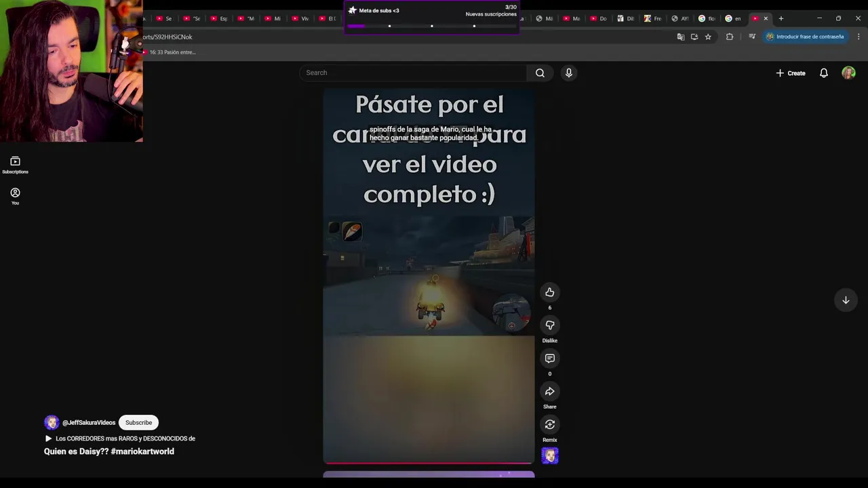Image resolution: width=868 pixels, height=488 pixels.
Task: Like the Short with thumbs up
Action: (550, 292)
